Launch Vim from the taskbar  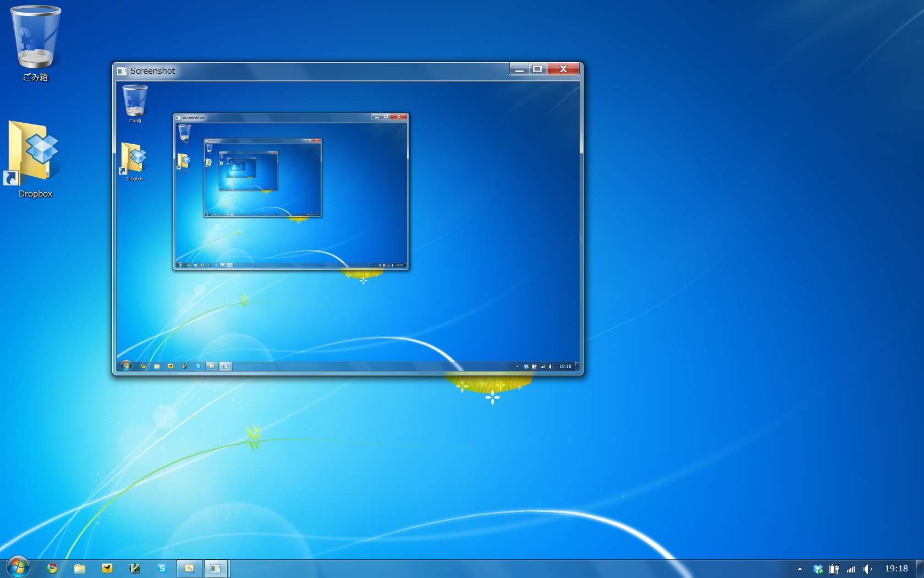tap(135, 569)
